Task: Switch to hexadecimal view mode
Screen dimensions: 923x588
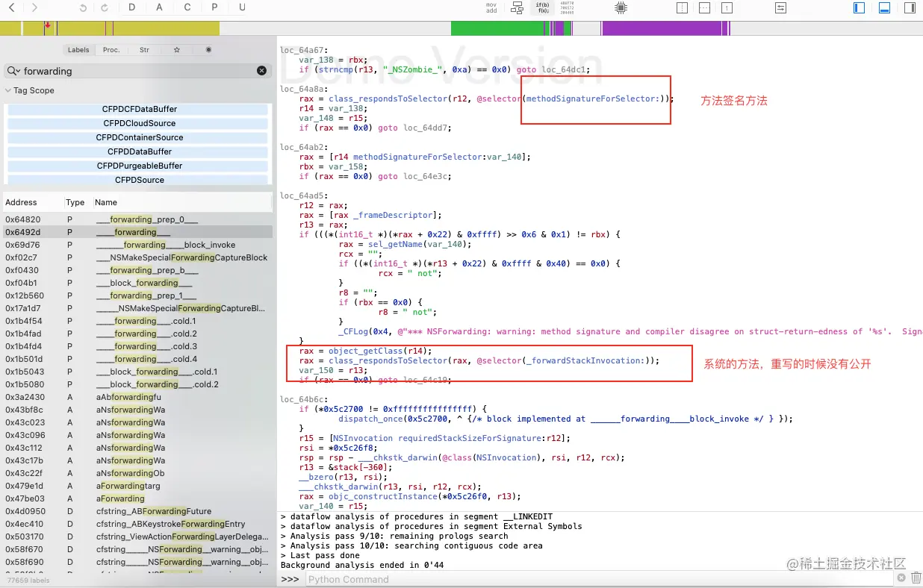Action: point(567,7)
